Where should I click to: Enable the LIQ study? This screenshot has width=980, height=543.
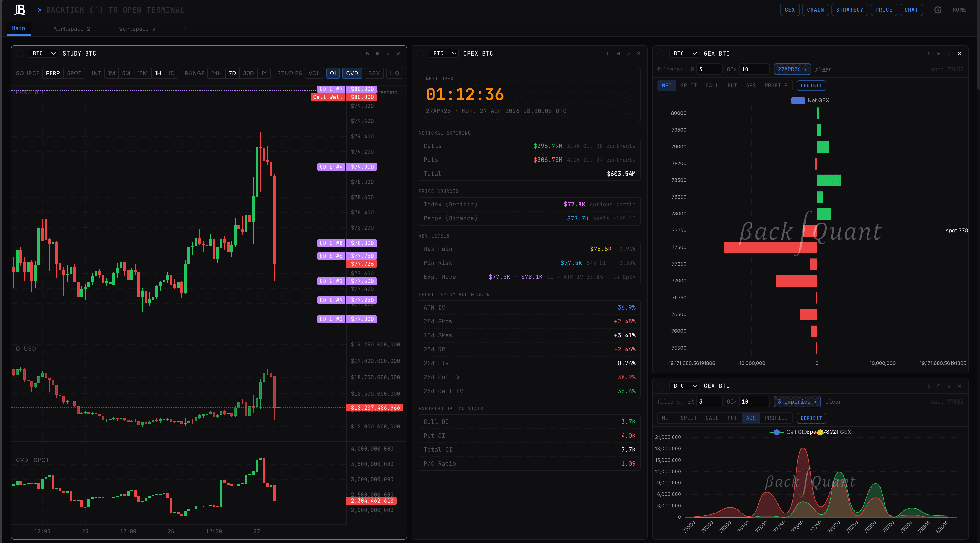395,74
